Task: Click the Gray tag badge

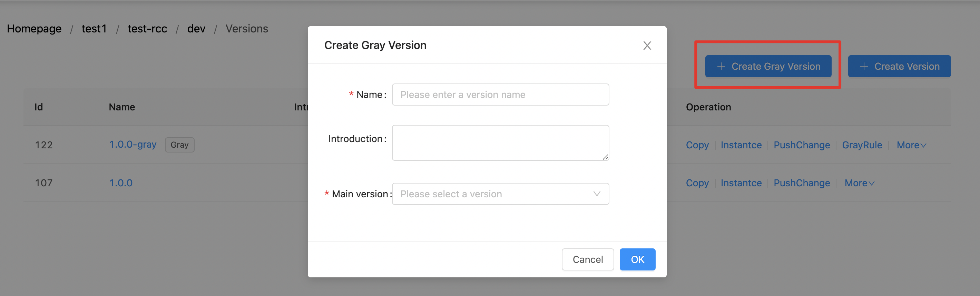Action: [179, 145]
